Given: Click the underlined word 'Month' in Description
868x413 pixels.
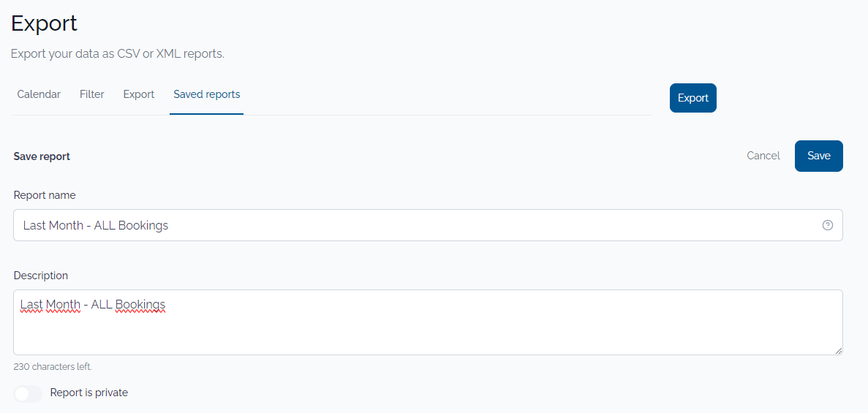Looking at the screenshot, I should [x=63, y=305].
